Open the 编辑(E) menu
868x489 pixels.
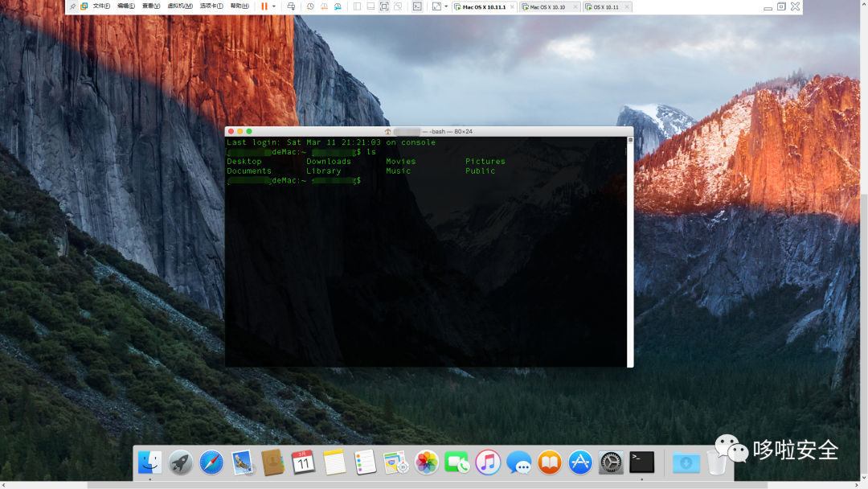pos(126,6)
